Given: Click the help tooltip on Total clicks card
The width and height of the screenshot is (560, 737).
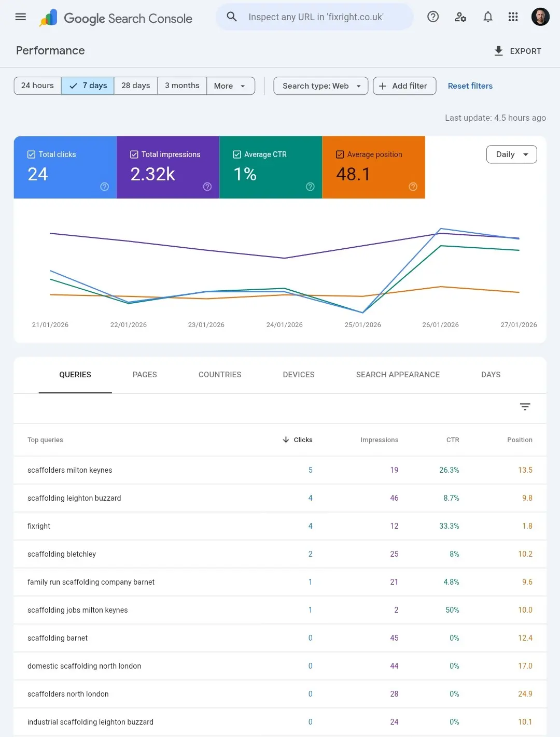Looking at the screenshot, I should (x=104, y=187).
